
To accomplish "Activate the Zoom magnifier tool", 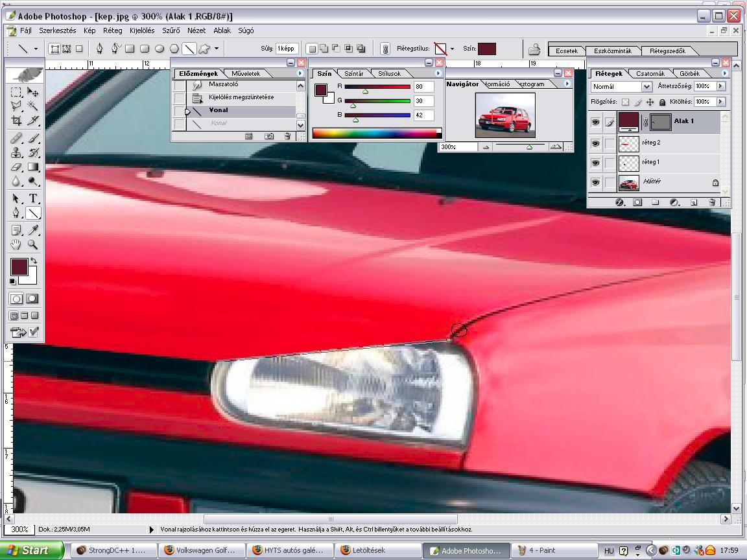I will (33, 245).
